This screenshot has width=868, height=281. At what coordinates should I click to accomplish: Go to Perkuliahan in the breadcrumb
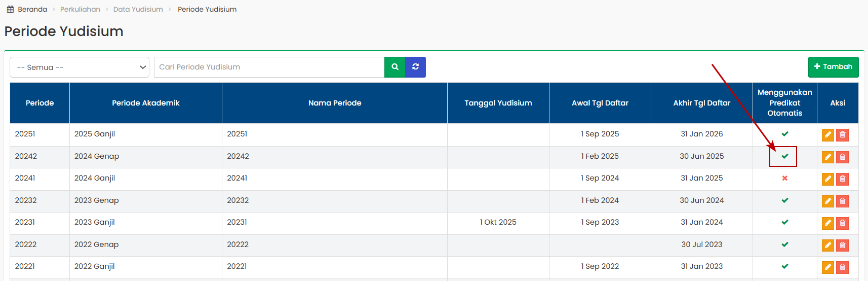tap(80, 9)
